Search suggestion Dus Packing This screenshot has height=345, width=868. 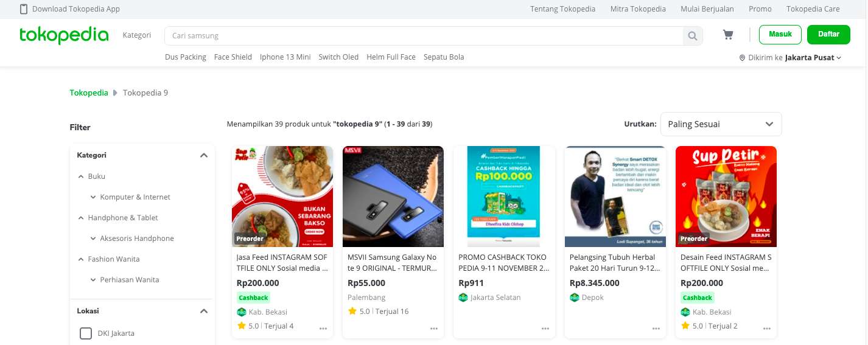[x=186, y=57]
